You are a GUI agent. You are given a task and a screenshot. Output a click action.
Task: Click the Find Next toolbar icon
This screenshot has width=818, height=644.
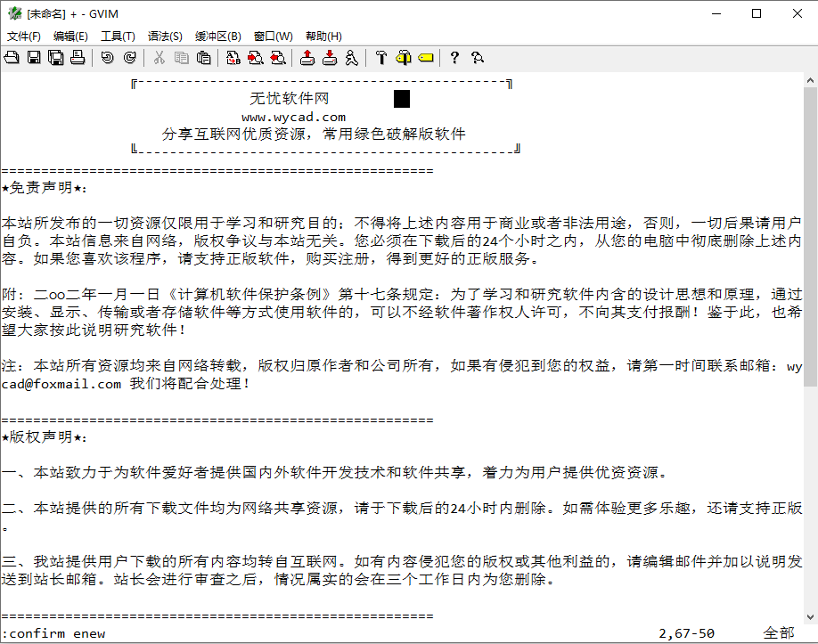256,58
